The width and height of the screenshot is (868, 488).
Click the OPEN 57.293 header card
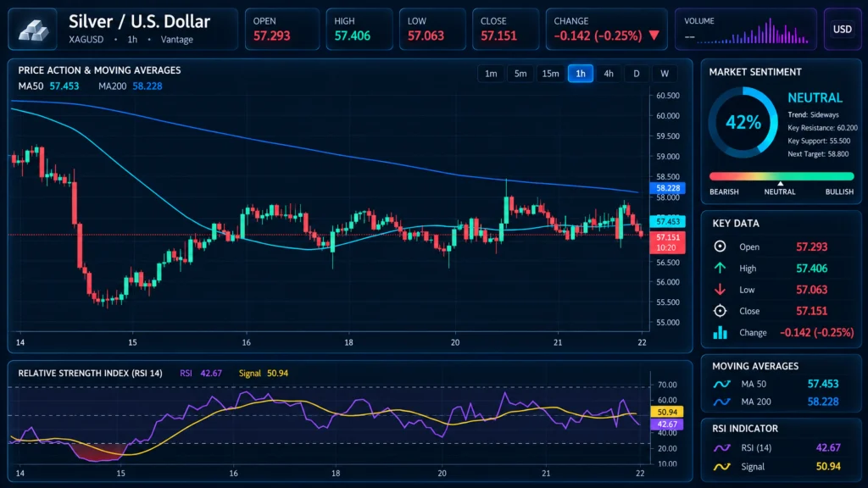coord(281,30)
